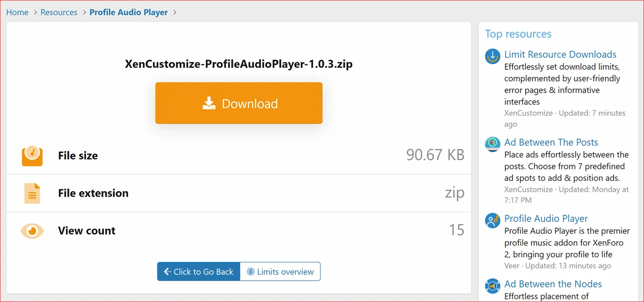This screenshot has width=644, height=302.
Task: Click the Top resources heading
Action: (518, 34)
